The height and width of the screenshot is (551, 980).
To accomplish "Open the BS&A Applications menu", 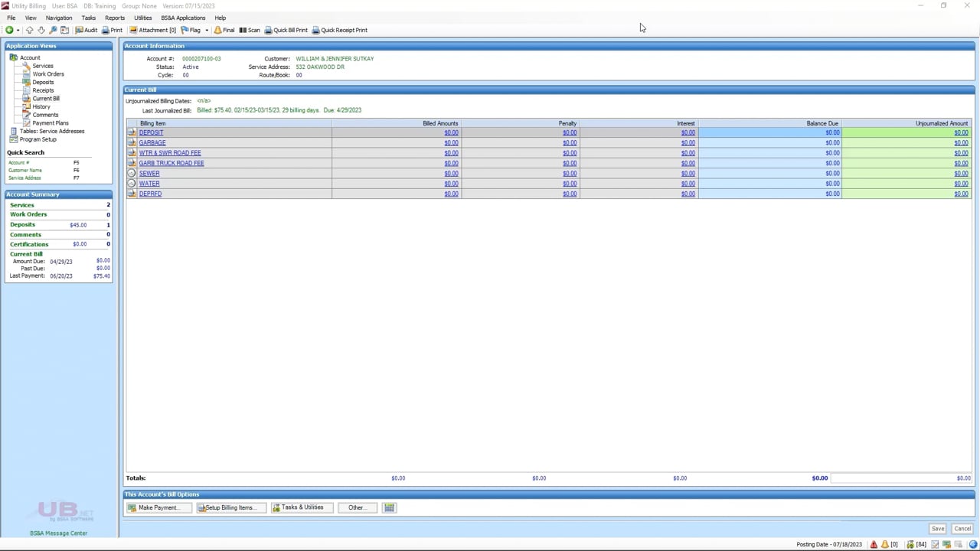I will click(x=183, y=18).
